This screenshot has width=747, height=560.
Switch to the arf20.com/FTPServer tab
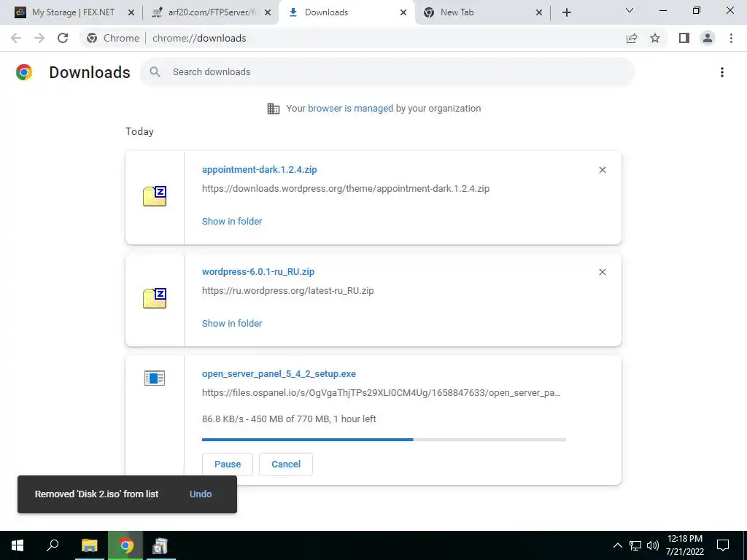coord(211,12)
